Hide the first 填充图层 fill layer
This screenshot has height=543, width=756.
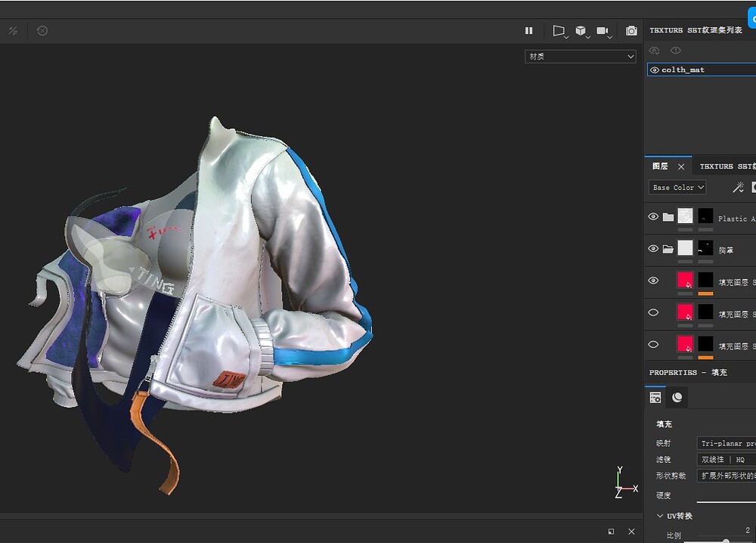pyautogui.click(x=653, y=280)
